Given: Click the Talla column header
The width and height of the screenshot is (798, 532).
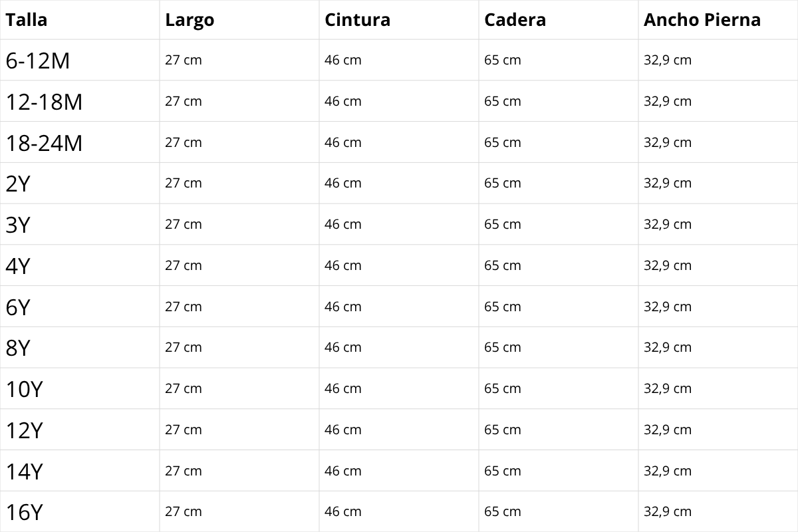Looking at the screenshot, I should [27, 20].
